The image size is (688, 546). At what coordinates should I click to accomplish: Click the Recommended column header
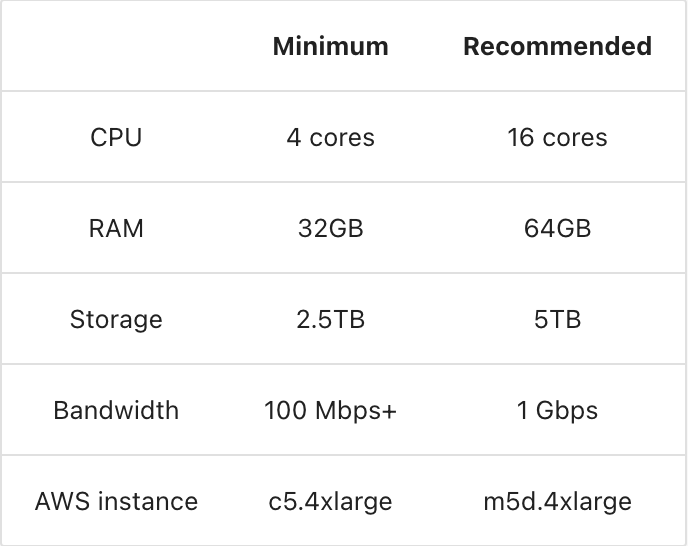click(x=557, y=46)
